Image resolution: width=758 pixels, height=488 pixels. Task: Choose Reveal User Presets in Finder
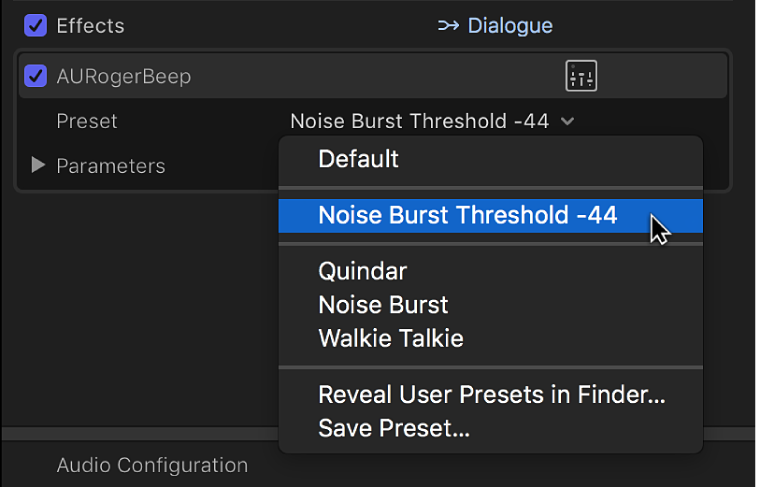(491, 395)
